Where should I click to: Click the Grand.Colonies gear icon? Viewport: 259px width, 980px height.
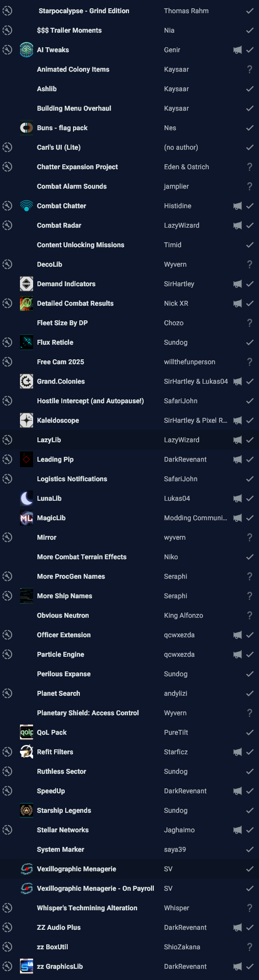(26, 381)
